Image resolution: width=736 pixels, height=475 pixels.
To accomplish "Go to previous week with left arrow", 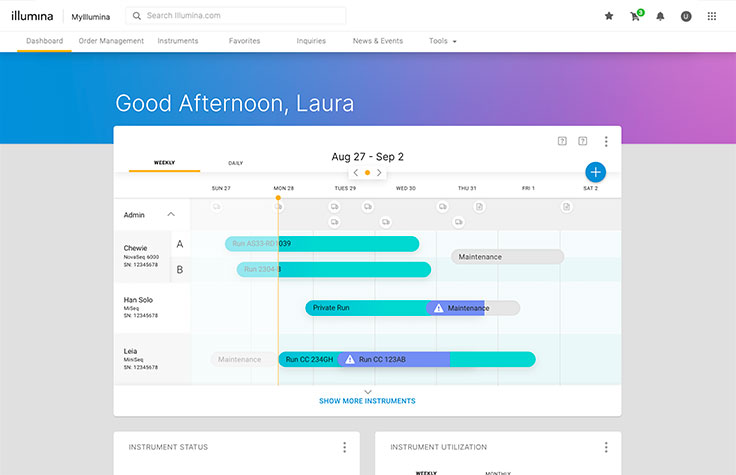I will [x=356, y=173].
